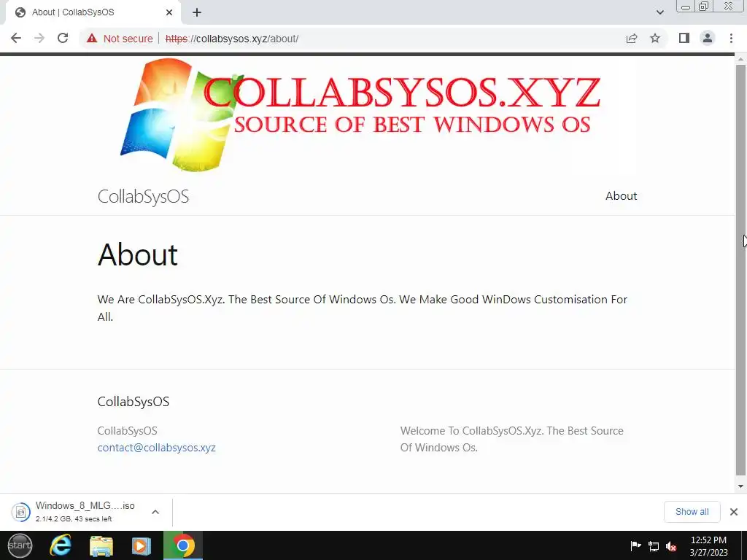The width and height of the screenshot is (747, 560).
Task: Click the Chrome taskbar icon
Action: (x=183, y=545)
